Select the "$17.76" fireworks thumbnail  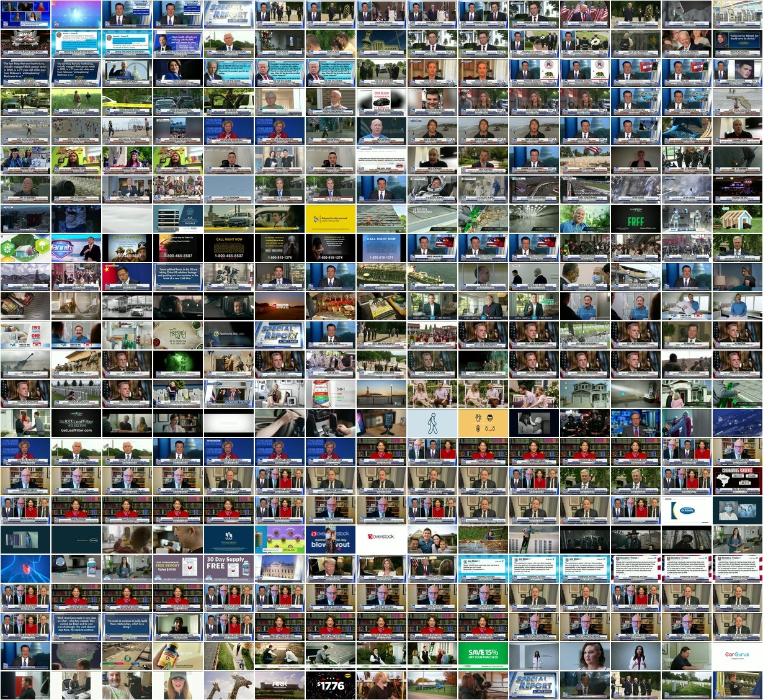[x=330, y=685]
